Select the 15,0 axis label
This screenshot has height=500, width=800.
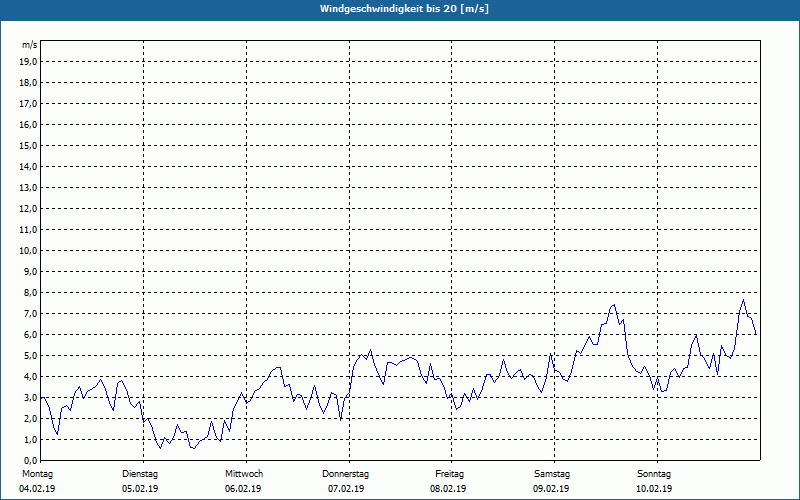28,145
